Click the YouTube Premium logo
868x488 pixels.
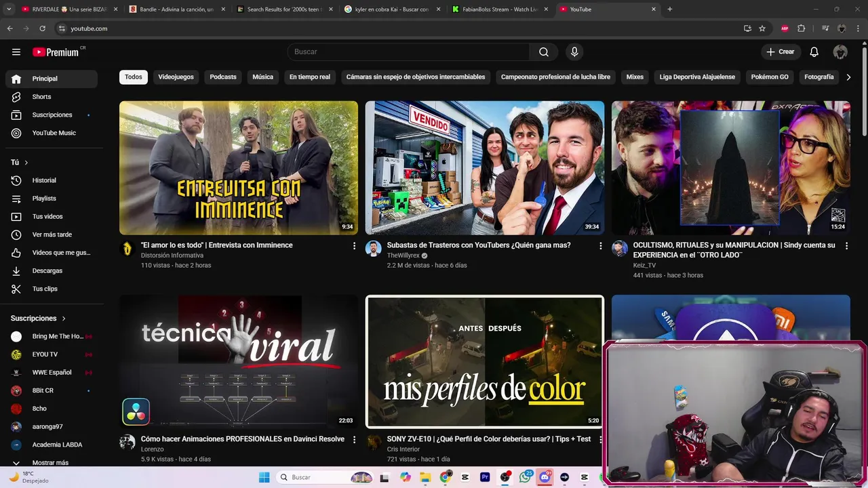coord(56,52)
